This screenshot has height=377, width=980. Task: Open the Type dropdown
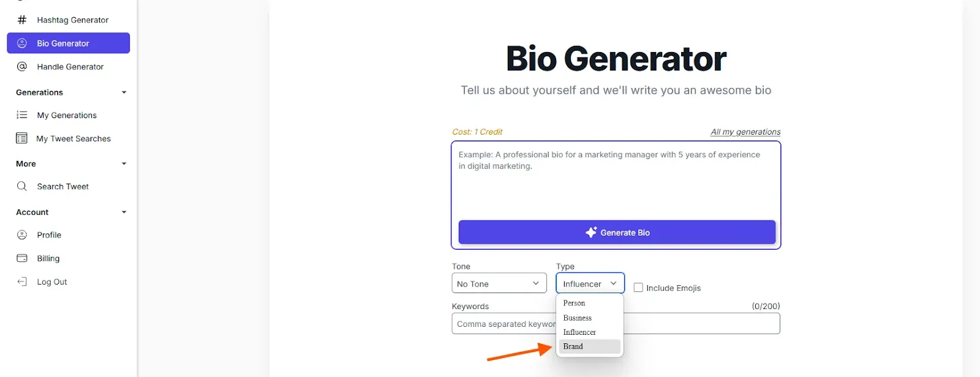589,283
